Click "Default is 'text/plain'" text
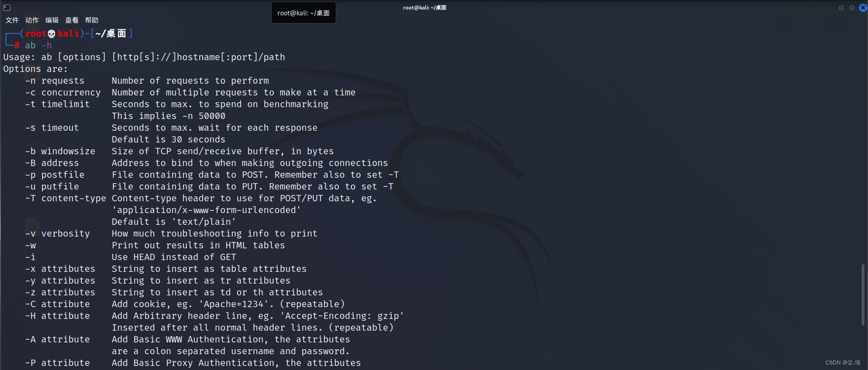Screen dimensions: 868x370 point(174,222)
